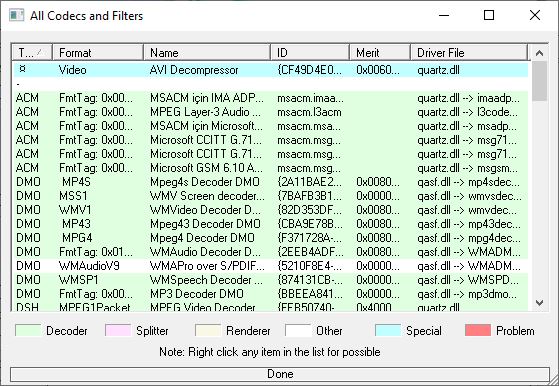Select the Microsoft GSM 6.10 A... row

point(271,168)
